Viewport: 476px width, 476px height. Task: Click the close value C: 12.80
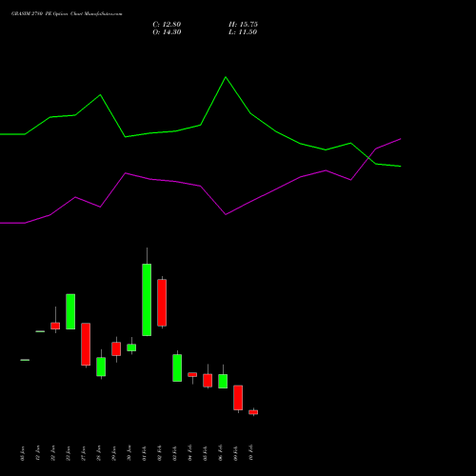[x=167, y=25]
